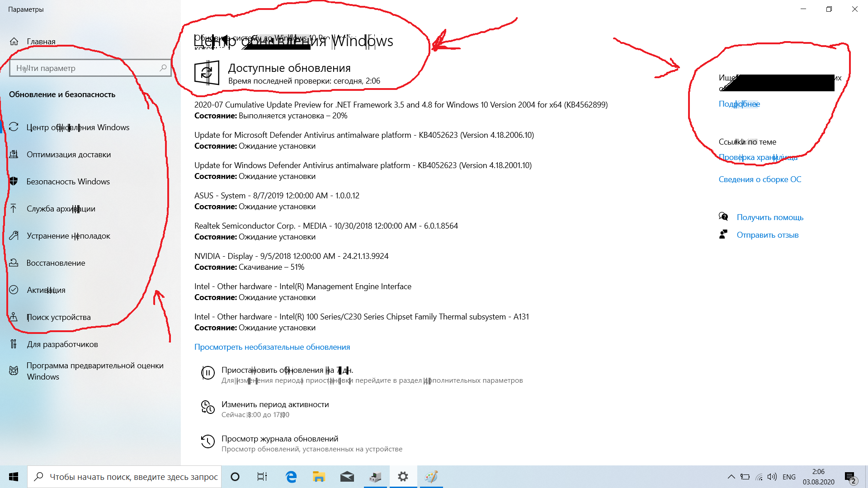Image resolution: width=868 pixels, height=488 pixels.
Task: Click the change active hours clock icon
Action: (x=208, y=407)
